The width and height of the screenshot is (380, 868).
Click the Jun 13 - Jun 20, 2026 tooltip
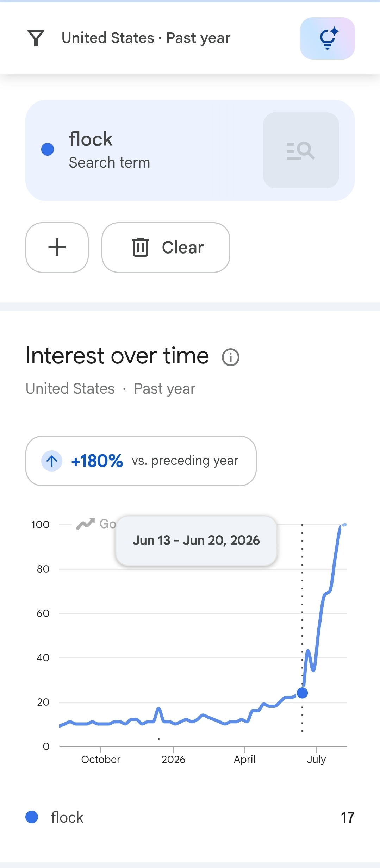[196, 541]
